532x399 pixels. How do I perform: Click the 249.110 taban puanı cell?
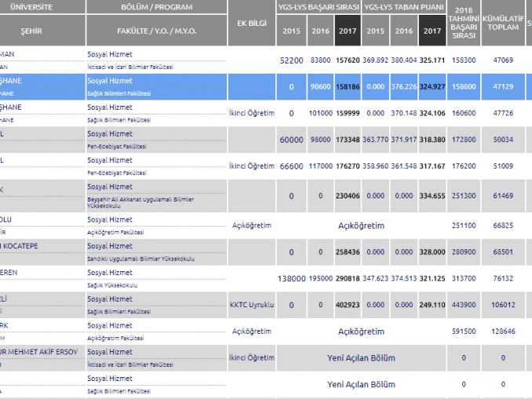pos(432,305)
